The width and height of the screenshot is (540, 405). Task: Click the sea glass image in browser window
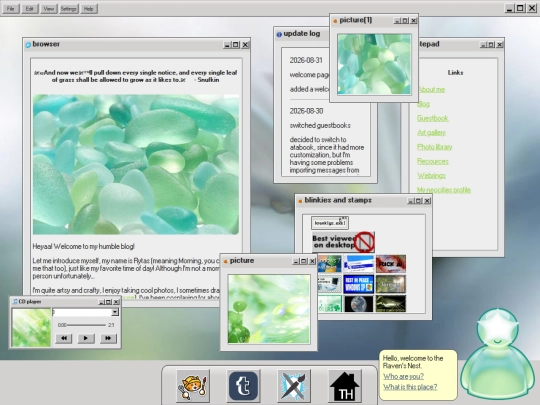click(136, 165)
